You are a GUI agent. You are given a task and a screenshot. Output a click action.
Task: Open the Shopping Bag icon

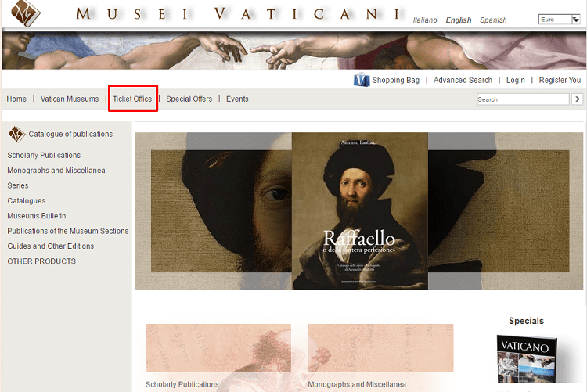362,80
